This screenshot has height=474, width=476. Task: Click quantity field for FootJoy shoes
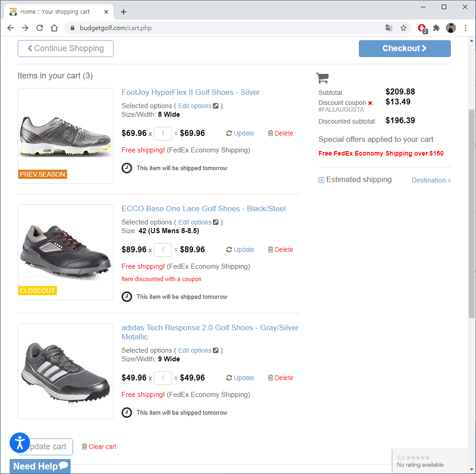pos(163,134)
